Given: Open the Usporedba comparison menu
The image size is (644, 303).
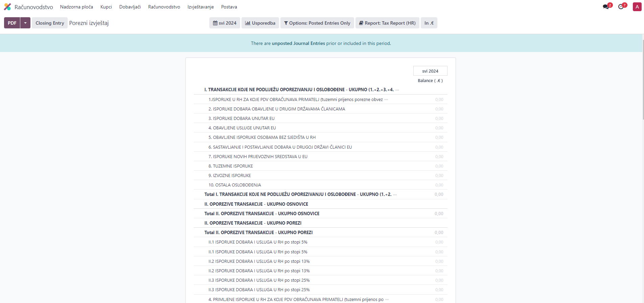Looking at the screenshot, I should [260, 23].
